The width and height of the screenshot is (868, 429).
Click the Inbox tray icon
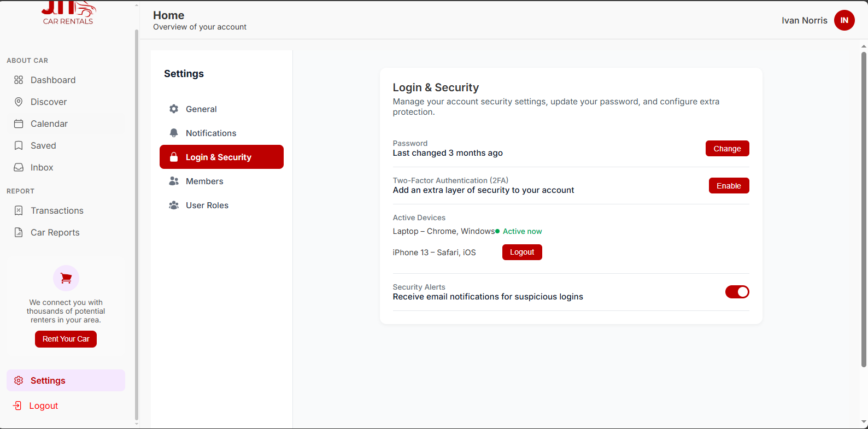click(19, 167)
